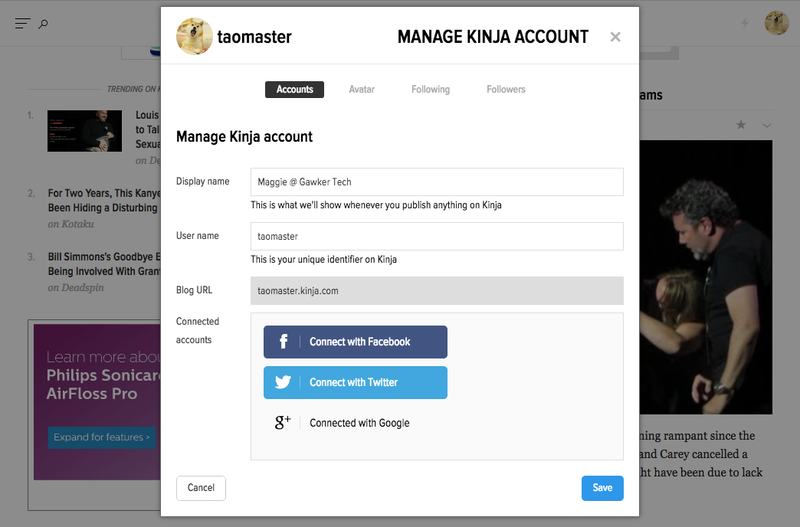Click the Facebook logo icon
The height and width of the screenshot is (527, 800).
click(283, 341)
